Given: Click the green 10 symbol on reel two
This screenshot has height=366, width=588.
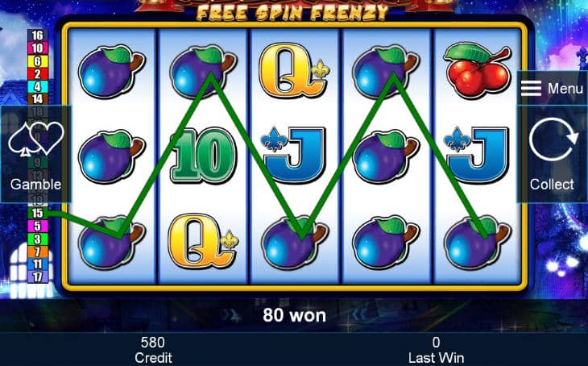Looking at the screenshot, I should 203,155.
